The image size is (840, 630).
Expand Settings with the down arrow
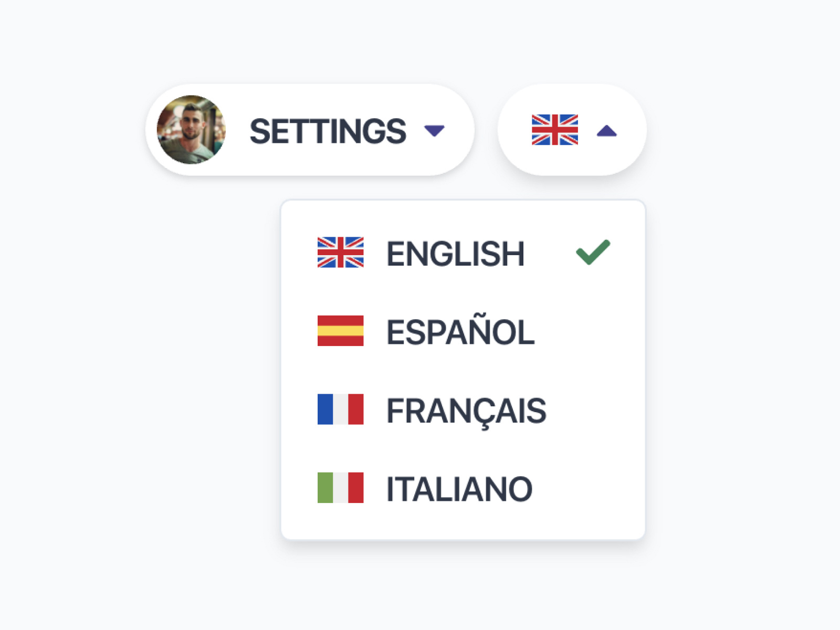tap(434, 130)
